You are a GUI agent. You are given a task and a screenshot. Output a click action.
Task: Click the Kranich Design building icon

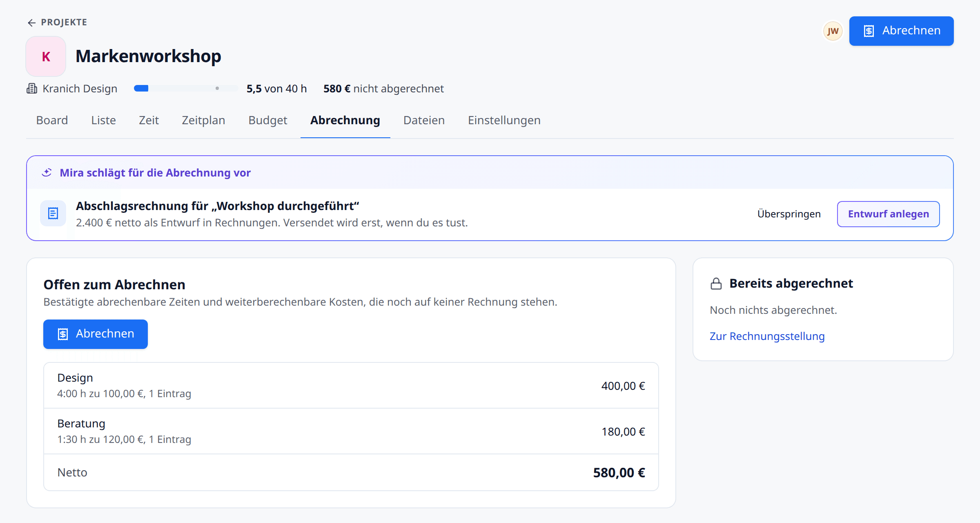click(x=32, y=89)
